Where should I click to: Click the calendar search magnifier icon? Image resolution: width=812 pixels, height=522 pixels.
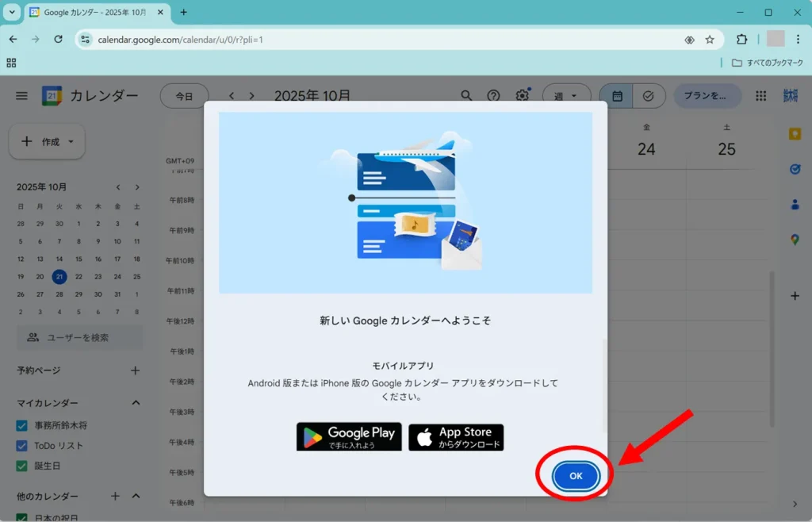[x=466, y=96]
